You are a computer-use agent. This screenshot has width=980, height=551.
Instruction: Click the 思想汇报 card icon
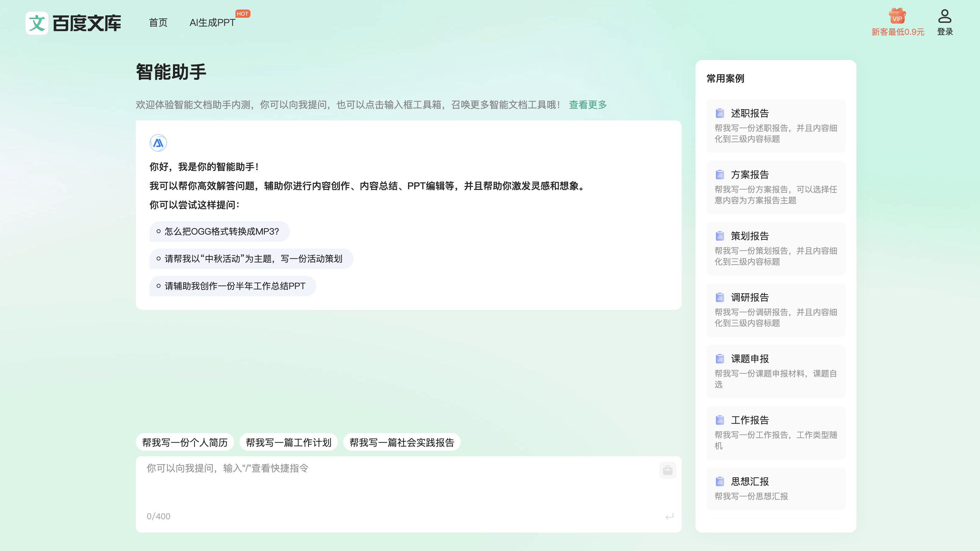720,481
